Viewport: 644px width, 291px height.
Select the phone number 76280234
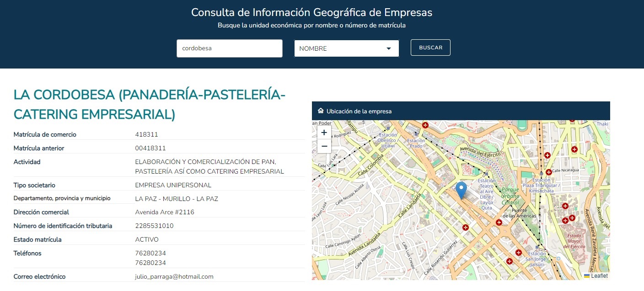pos(150,253)
